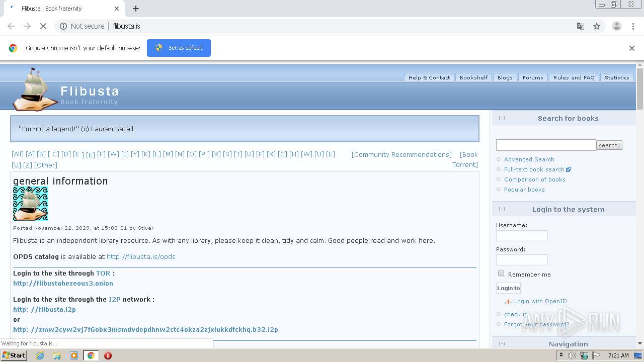Open the Community Recommendations link

coord(401,154)
